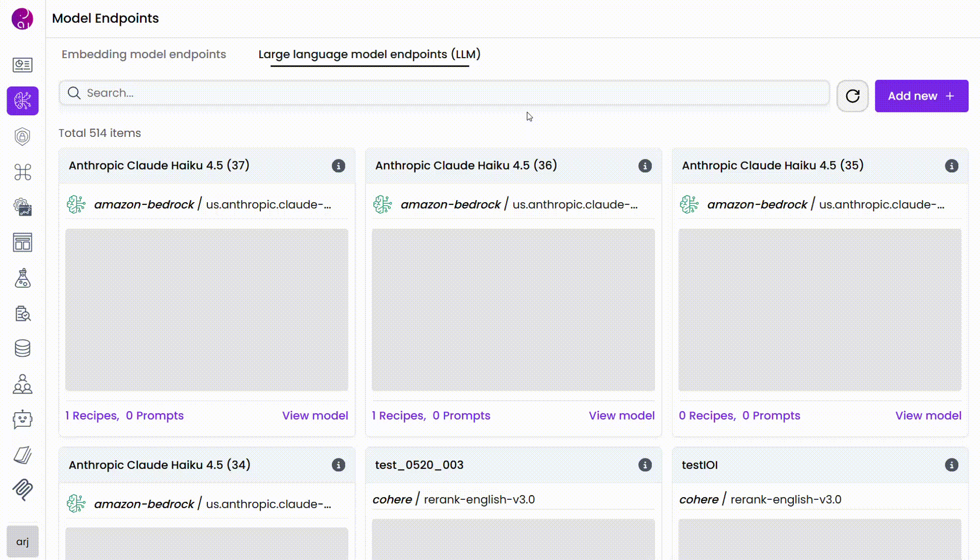This screenshot has width=980, height=560.
Task: Click the gray preview area of Haiku (35) card
Action: click(820, 310)
